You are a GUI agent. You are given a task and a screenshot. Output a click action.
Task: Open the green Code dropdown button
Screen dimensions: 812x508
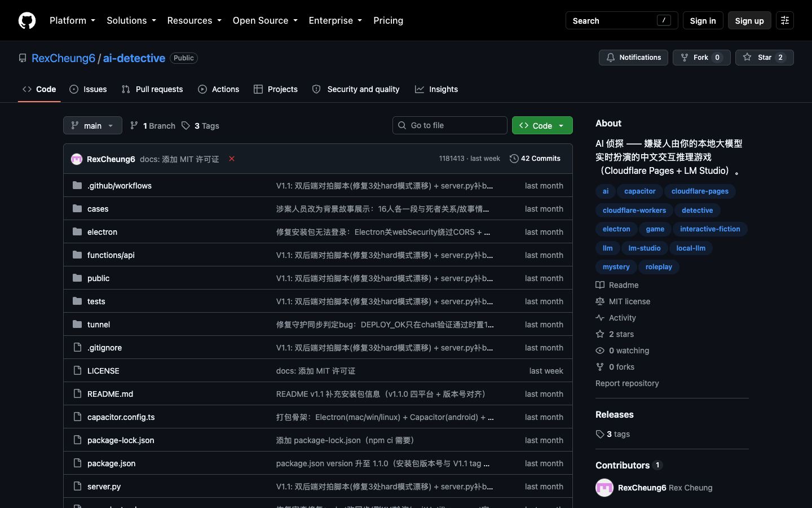(x=542, y=125)
